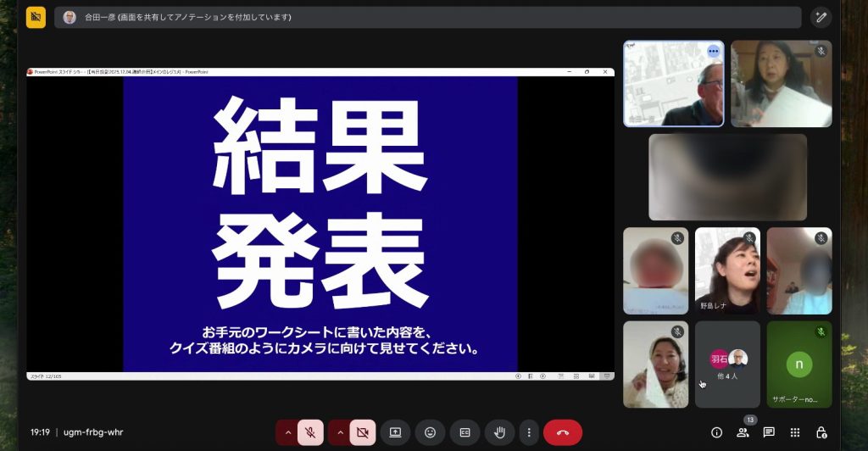
Task: Toggle closed captions
Action: coord(465,432)
